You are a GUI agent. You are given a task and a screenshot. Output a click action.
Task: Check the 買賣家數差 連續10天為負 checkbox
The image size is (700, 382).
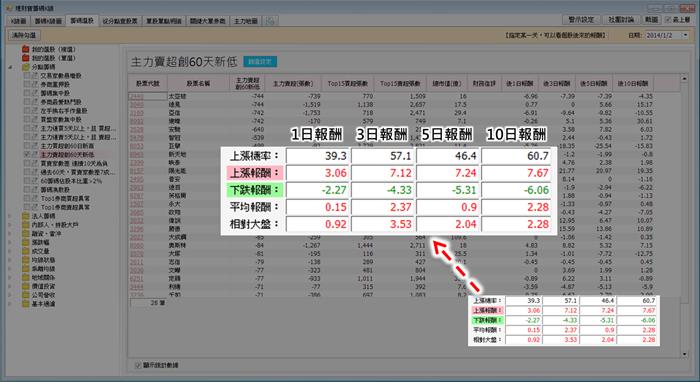(x=27, y=163)
